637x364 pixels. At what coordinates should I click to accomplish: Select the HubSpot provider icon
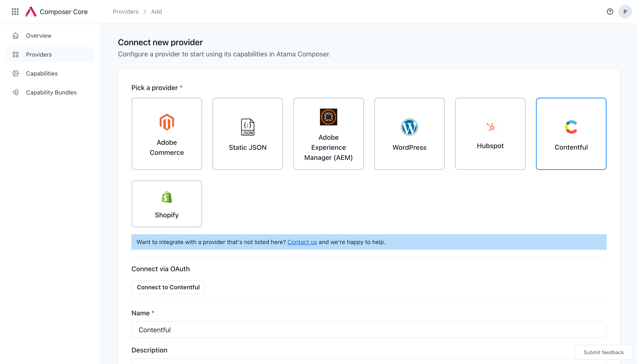click(x=490, y=127)
